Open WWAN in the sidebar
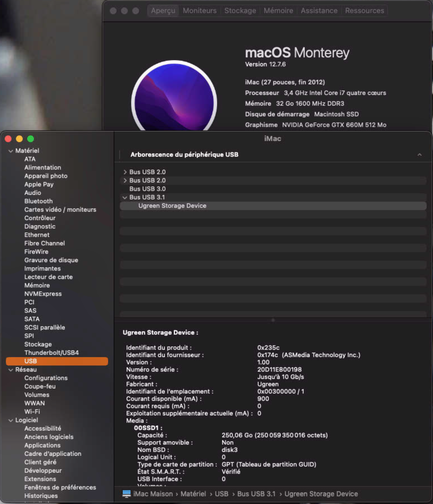 click(35, 403)
